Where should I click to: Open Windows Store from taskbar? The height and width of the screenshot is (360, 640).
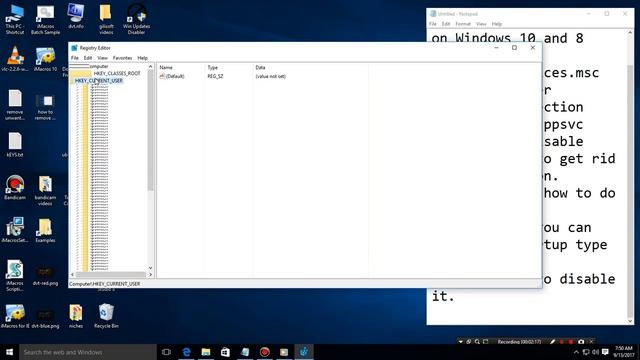click(225, 352)
